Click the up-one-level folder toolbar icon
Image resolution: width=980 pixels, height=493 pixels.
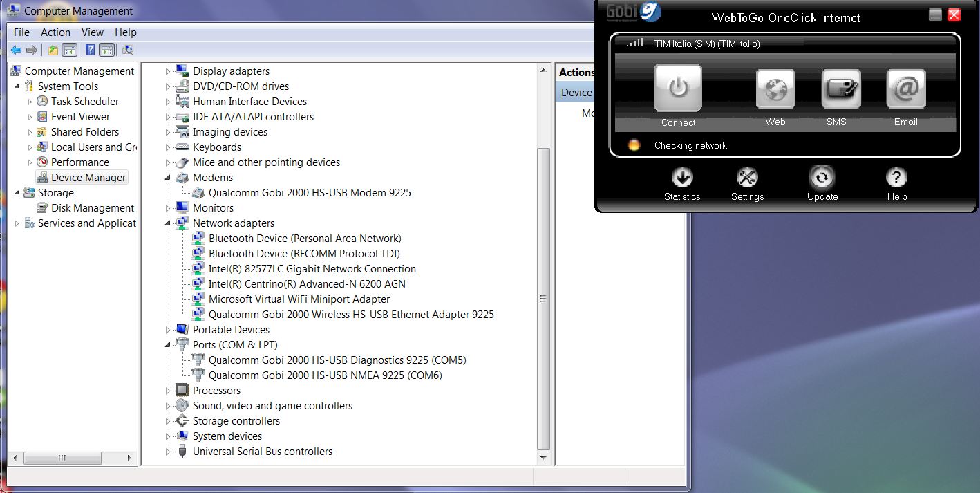coord(53,50)
